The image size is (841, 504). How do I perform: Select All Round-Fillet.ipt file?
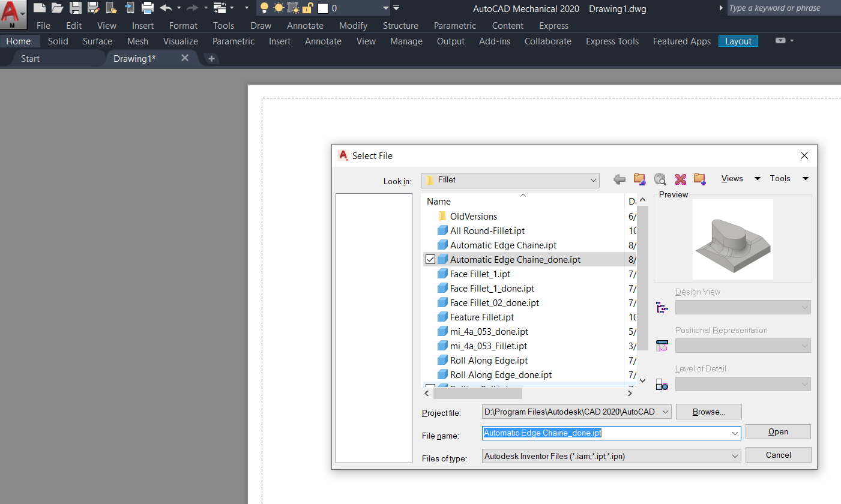click(487, 231)
